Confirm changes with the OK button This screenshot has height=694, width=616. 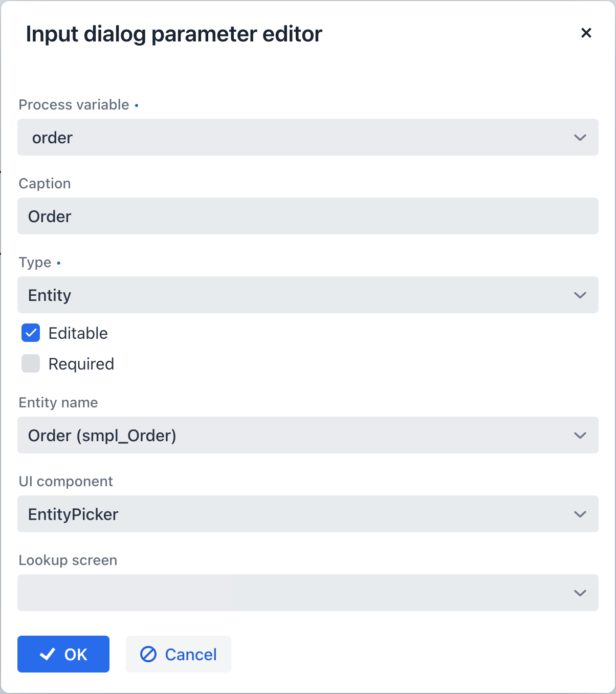point(63,654)
